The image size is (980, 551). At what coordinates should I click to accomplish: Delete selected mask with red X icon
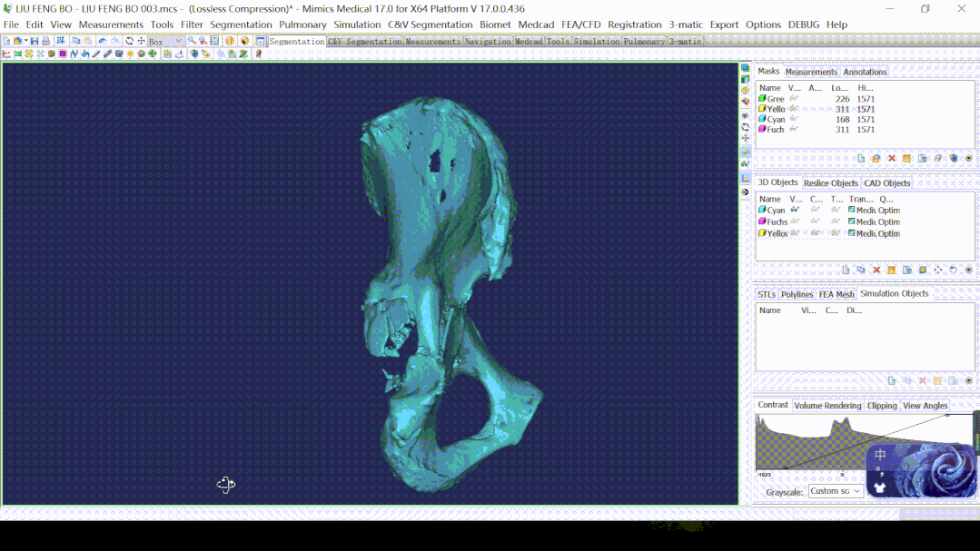[x=891, y=159]
